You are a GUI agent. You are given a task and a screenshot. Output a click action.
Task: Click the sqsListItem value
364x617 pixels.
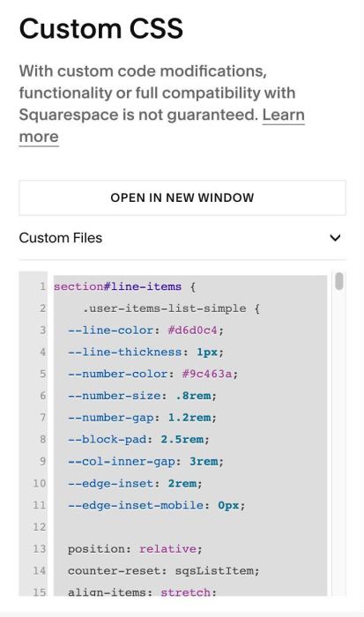pyautogui.click(x=214, y=570)
